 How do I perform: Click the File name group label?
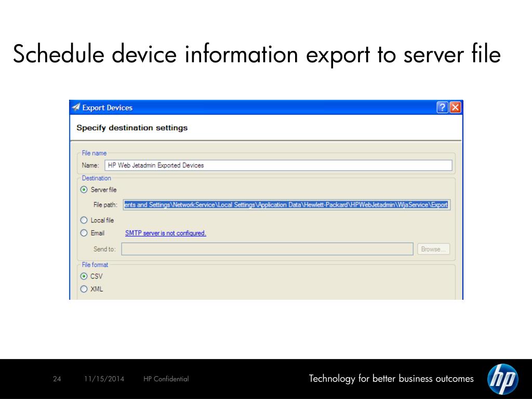[x=94, y=153]
